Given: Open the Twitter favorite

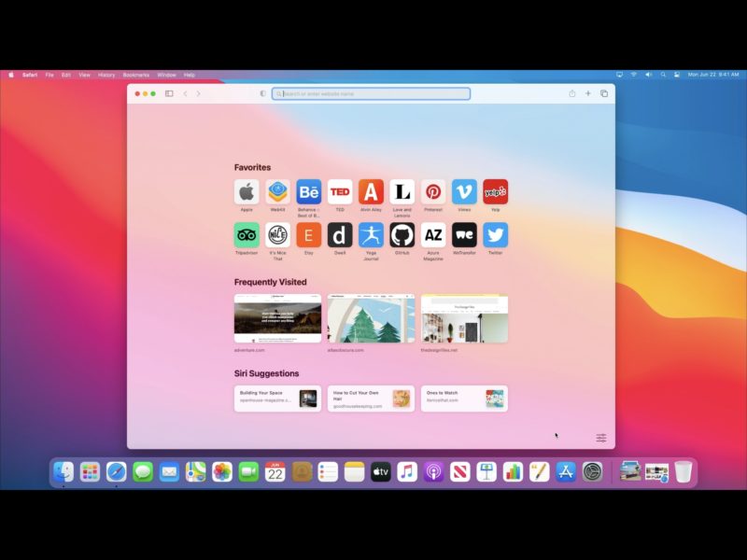Looking at the screenshot, I should (x=496, y=235).
